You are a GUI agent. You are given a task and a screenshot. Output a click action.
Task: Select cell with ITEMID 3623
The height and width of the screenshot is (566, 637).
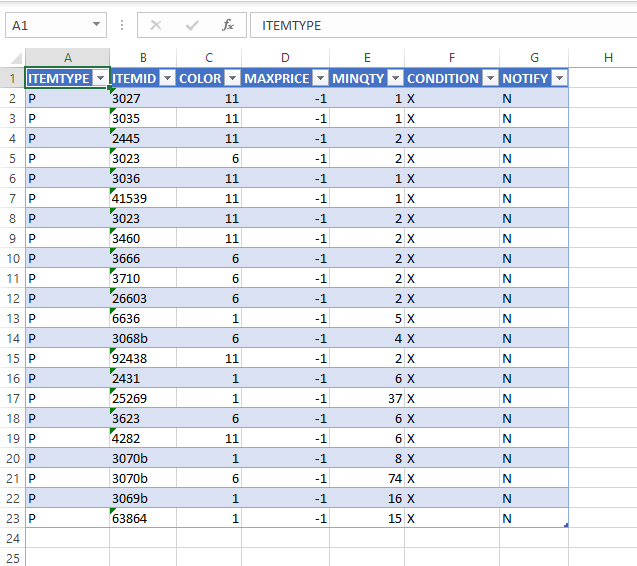coord(143,418)
